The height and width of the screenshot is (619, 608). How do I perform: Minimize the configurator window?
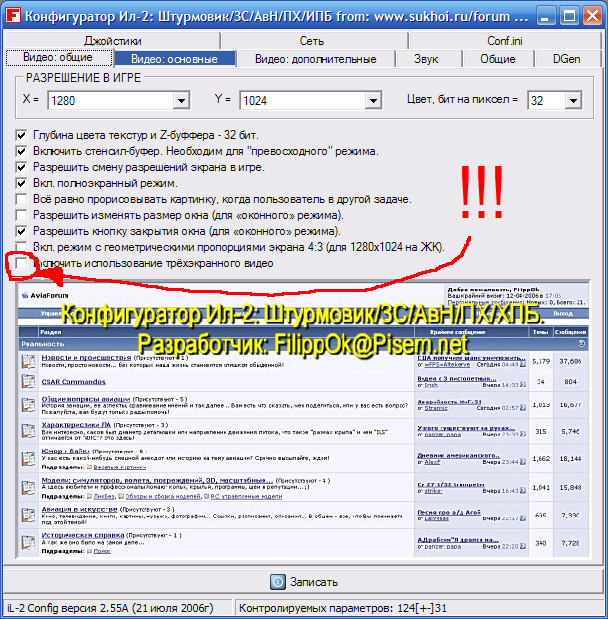point(546,16)
